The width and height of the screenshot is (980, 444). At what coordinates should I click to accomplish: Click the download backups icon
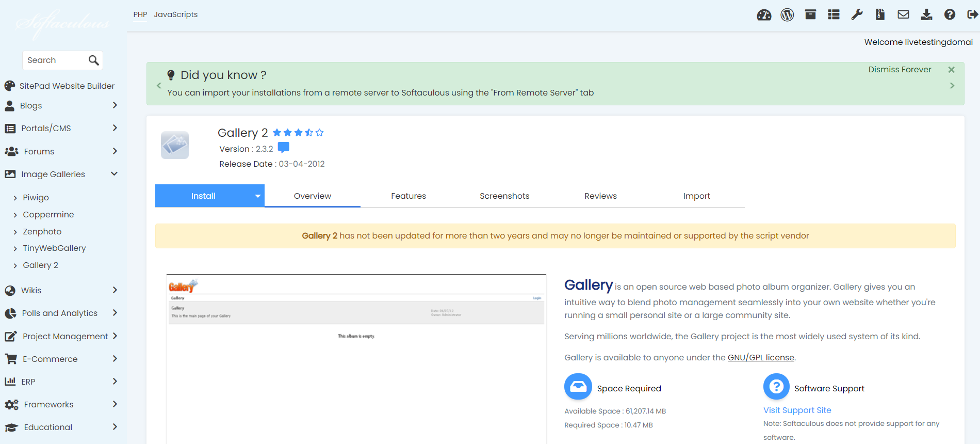(926, 15)
